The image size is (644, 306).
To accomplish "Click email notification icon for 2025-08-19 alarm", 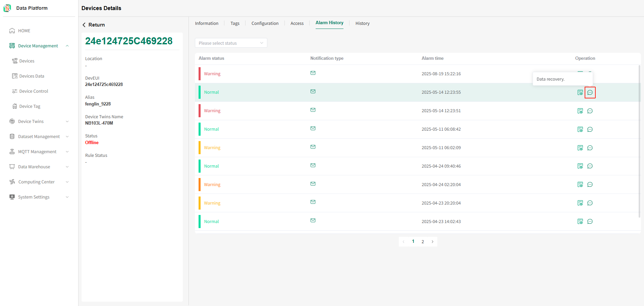I will (x=313, y=73).
